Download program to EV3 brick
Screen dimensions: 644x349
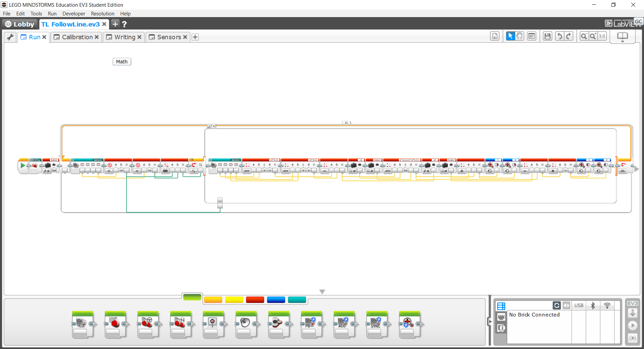point(632,313)
